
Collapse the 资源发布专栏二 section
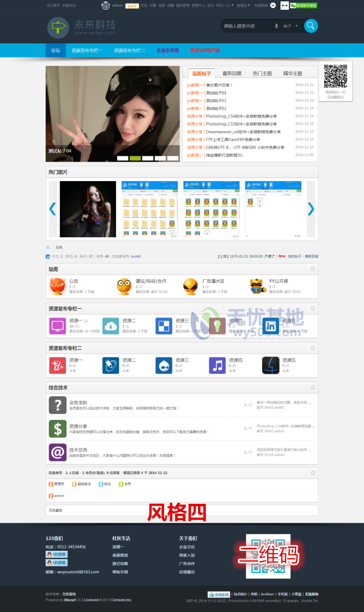click(x=313, y=348)
